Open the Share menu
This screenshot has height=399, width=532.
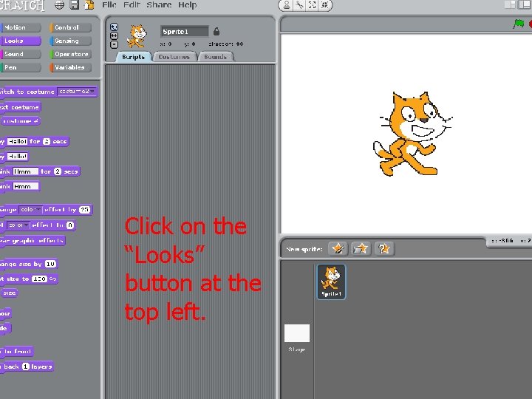159,4
